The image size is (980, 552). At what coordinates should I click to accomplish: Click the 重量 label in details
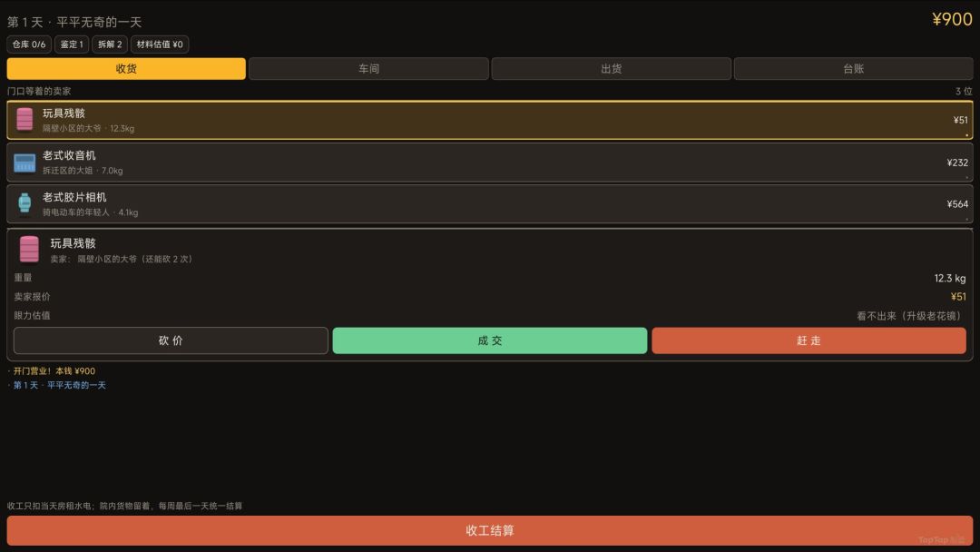click(23, 278)
